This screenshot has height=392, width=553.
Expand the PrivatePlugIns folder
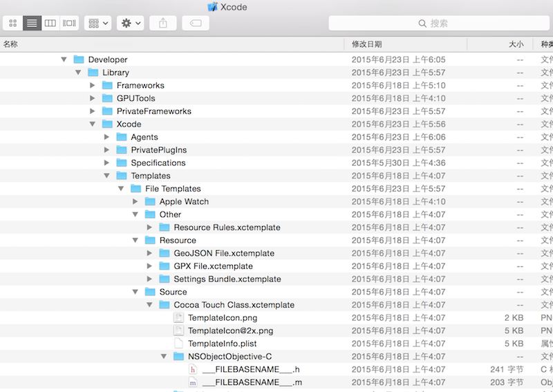[x=106, y=150]
